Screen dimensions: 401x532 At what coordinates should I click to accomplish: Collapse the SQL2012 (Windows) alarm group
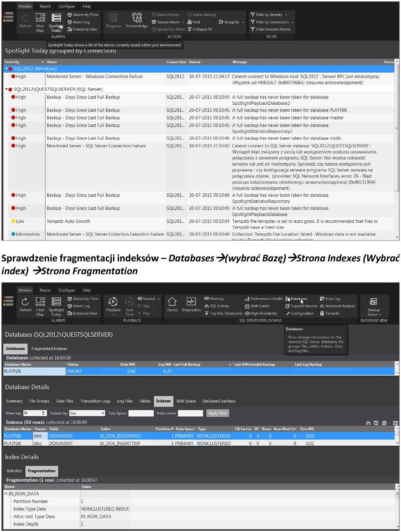(6, 69)
